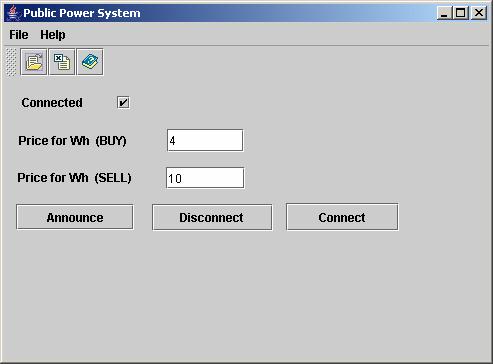Maximize the Public Power System window
This screenshot has height=364, width=493.
point(461,13)
